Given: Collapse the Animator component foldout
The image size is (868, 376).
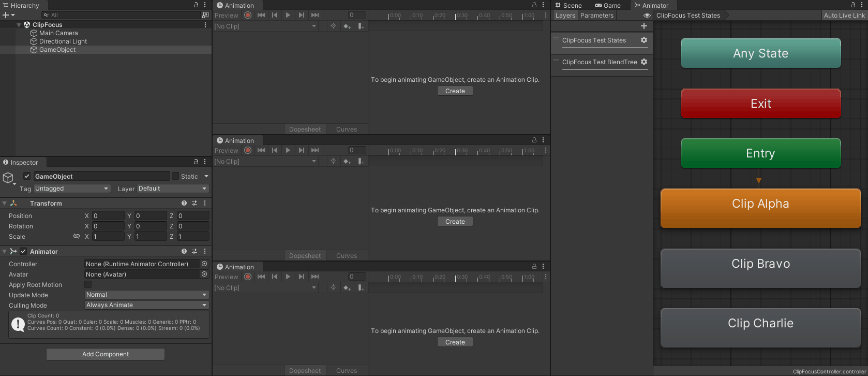Looking at the screenshot, I should 5,251.
